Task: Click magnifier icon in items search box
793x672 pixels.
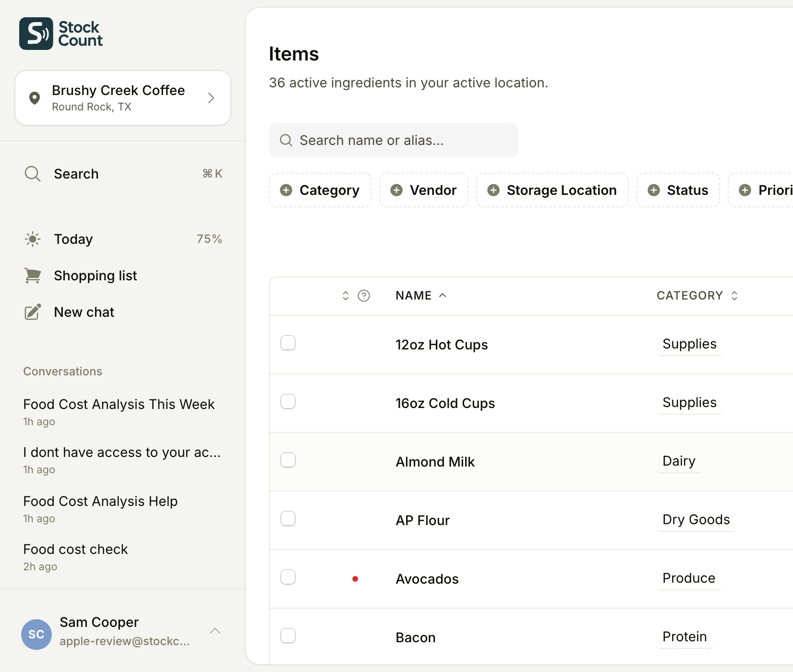Action: (286, 140)
